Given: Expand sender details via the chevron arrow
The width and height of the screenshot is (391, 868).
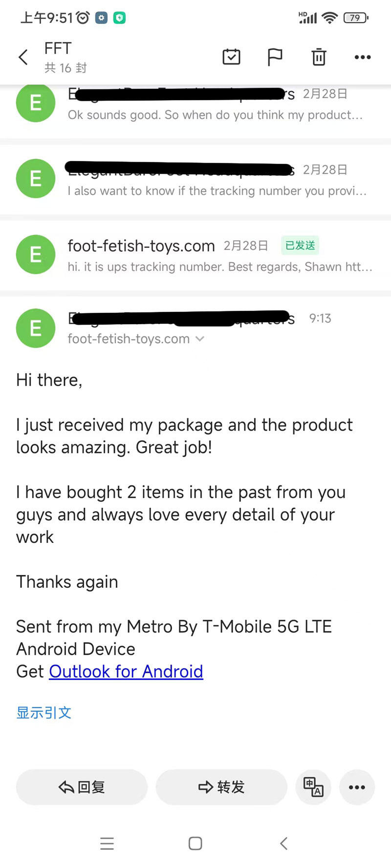Looking at the screenshot, I should point(199,339).
